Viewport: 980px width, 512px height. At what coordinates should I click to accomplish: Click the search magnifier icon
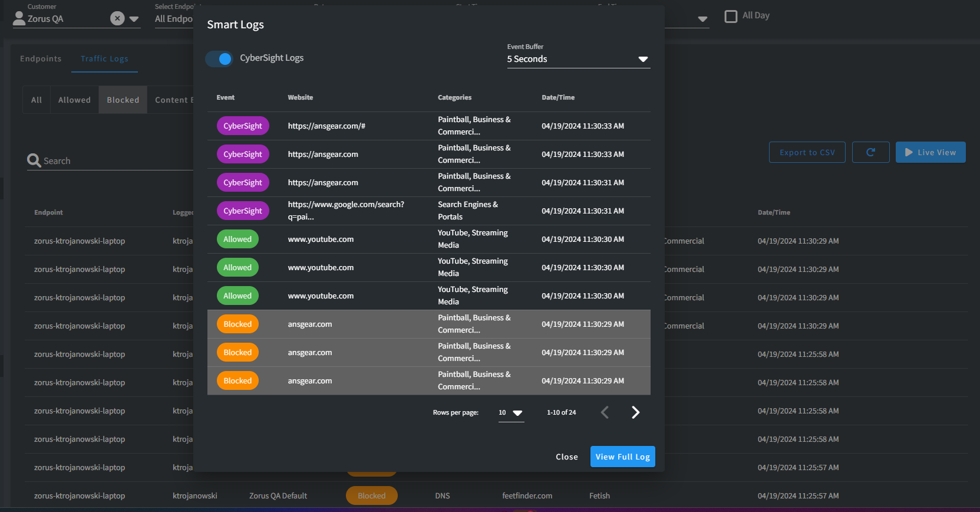coord(34,160)
